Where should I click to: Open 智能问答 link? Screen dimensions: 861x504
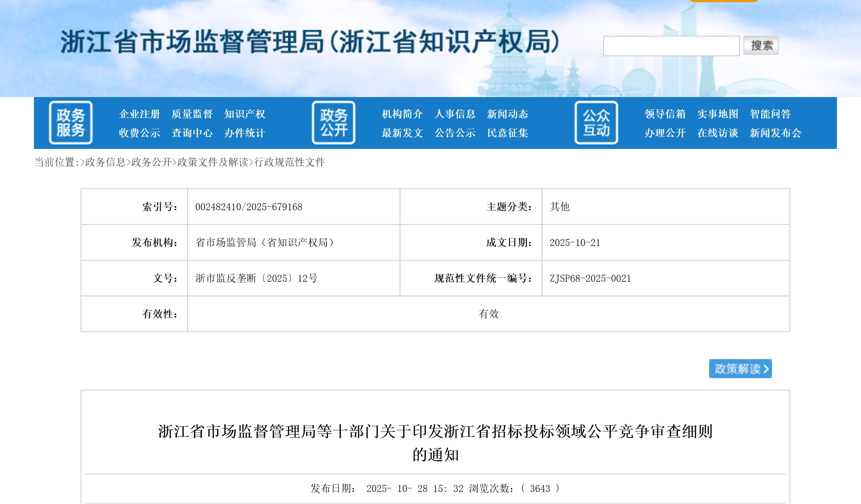click(x=770, y=114)
